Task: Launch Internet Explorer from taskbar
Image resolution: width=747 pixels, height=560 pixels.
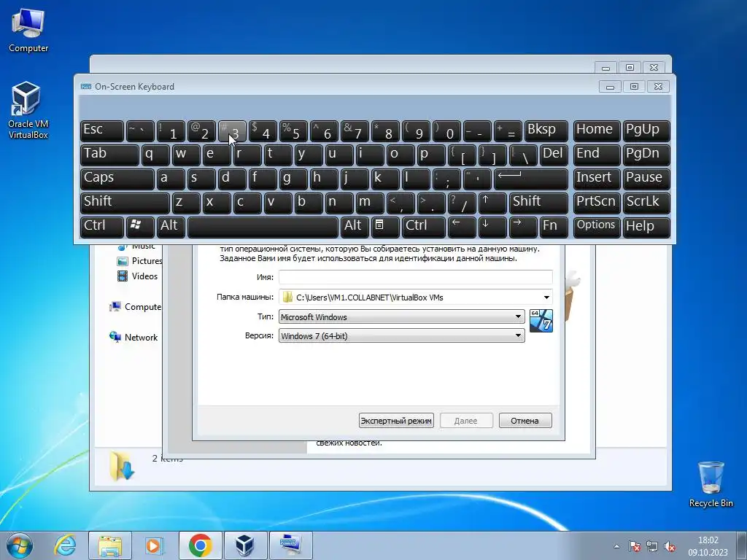Action: pos(65,545)
